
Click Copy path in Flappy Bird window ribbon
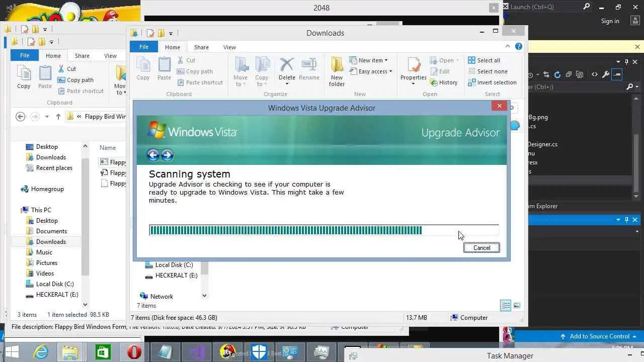pos(75,80)
